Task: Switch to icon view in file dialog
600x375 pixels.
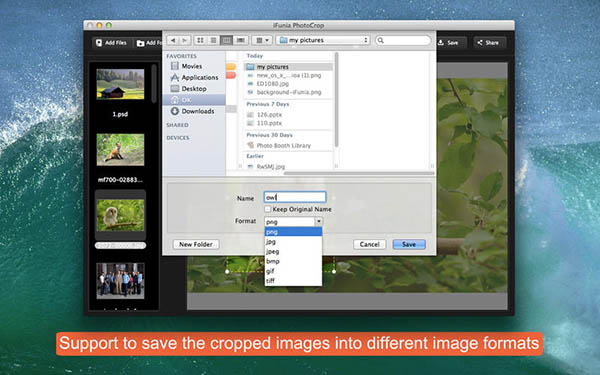Action: 200,40
